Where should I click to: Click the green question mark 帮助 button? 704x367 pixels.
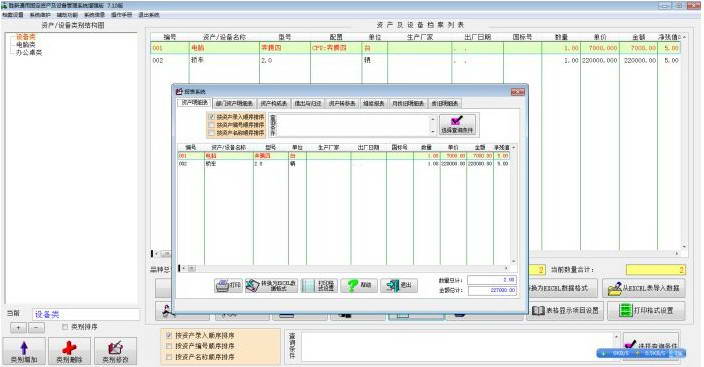pos(359,285)
